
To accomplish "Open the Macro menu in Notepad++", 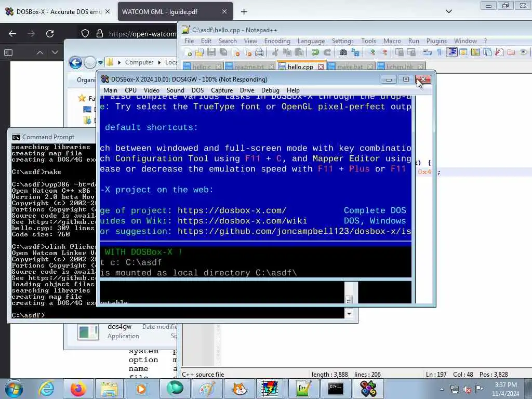I will point(392,41).
